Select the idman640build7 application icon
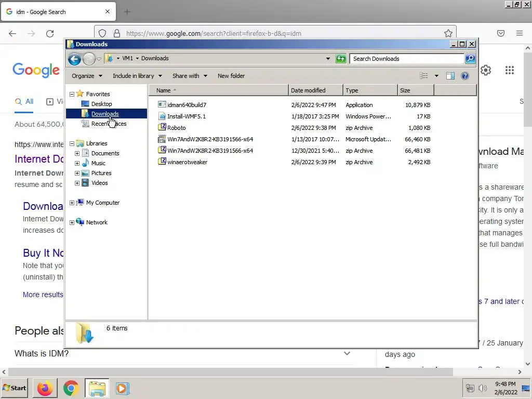Screen dimensions: 532x399 162,104
